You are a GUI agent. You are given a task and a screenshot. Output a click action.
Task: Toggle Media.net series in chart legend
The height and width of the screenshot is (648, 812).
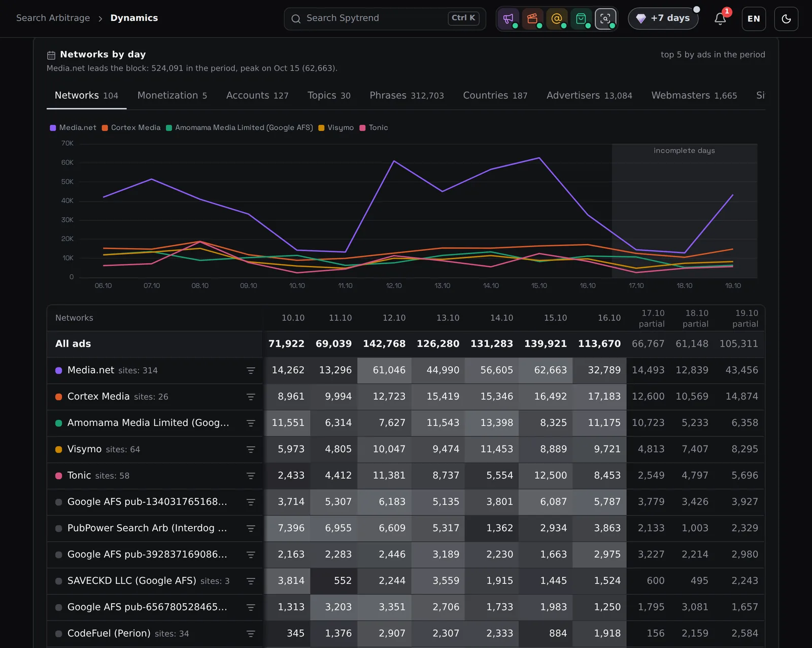pos(73,127)
